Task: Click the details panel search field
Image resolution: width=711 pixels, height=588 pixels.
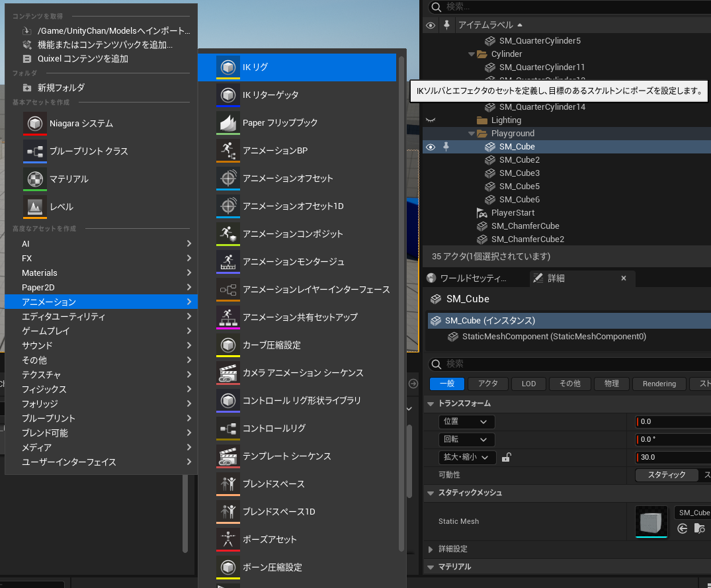Action: 569,364
